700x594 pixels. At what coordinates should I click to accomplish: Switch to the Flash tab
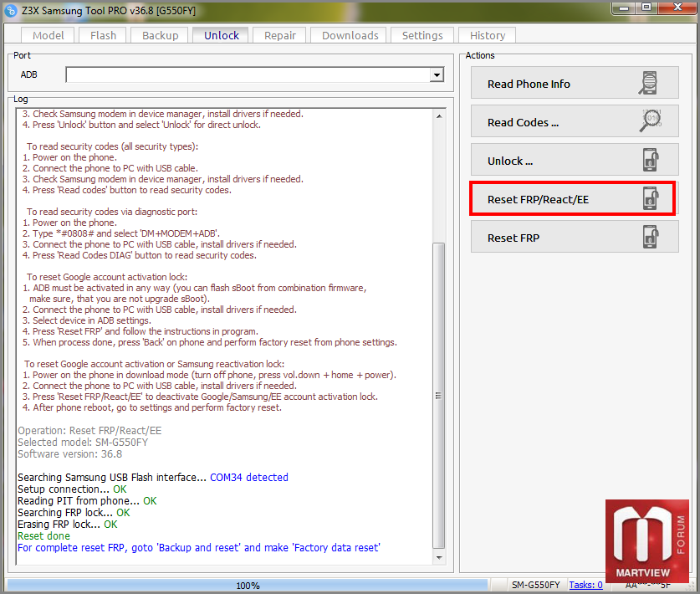click(x=103, y=35)
